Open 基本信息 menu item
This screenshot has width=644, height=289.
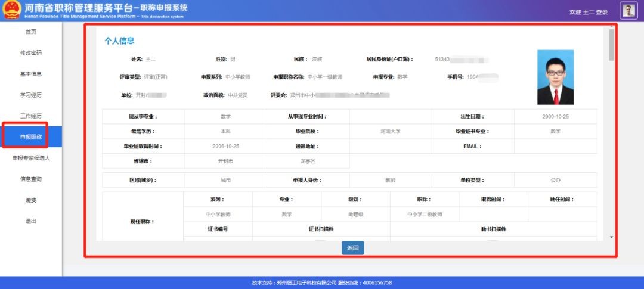coord(31,74)
